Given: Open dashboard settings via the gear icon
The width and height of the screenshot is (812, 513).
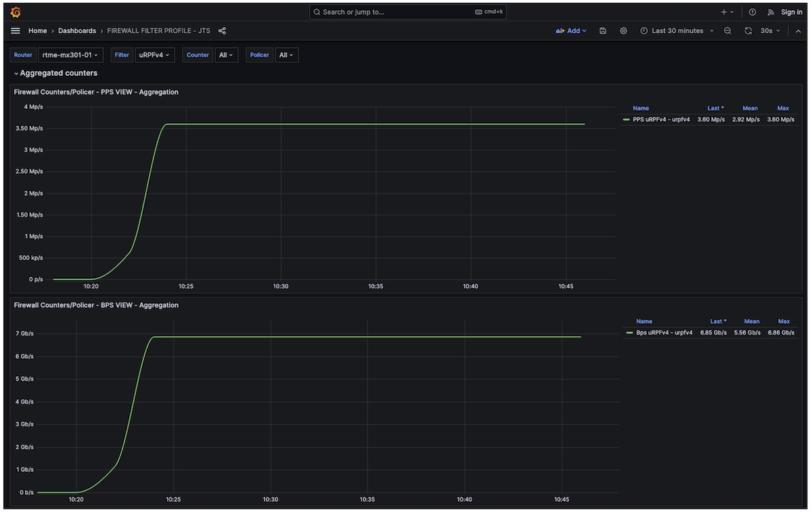Looking at the screenshot, I should point(623,30).
